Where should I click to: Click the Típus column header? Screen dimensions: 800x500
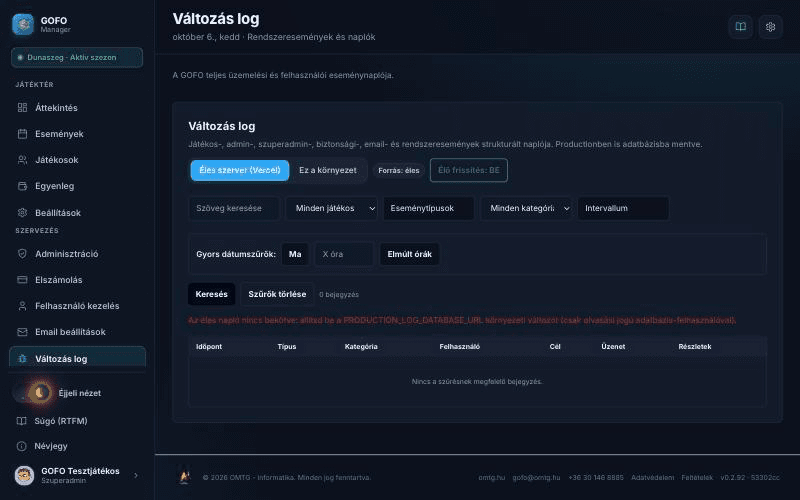click(287, 346)
